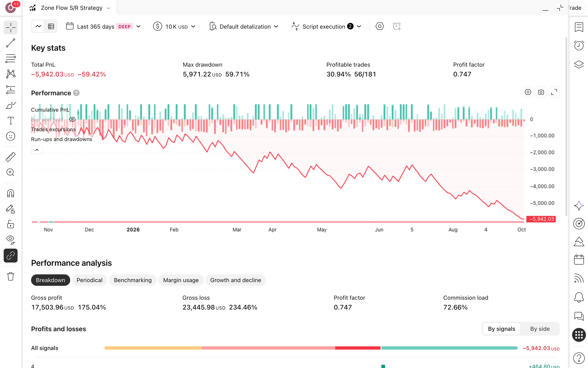Switch to chart overview view
588x368 pixels.
coord(38,26)
